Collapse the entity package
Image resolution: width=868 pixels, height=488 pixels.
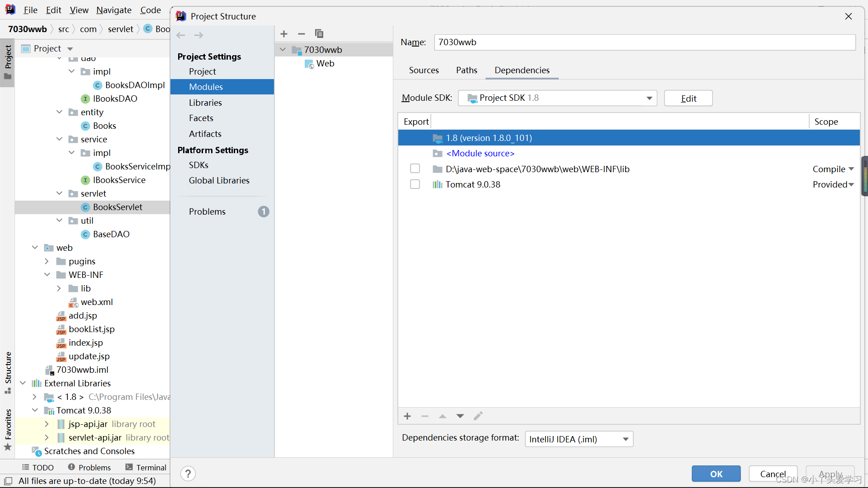(x=59, y=112)
